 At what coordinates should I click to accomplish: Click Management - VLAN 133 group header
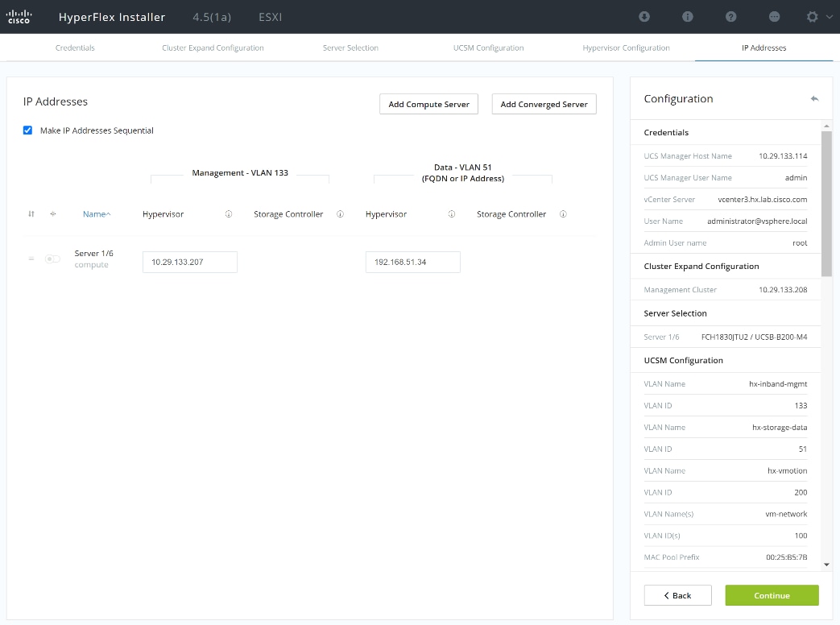240,172
